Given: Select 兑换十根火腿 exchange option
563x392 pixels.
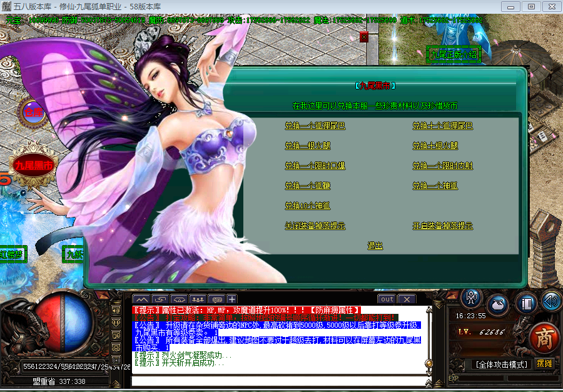Looking at the screenshot, I should click(435, 146).
